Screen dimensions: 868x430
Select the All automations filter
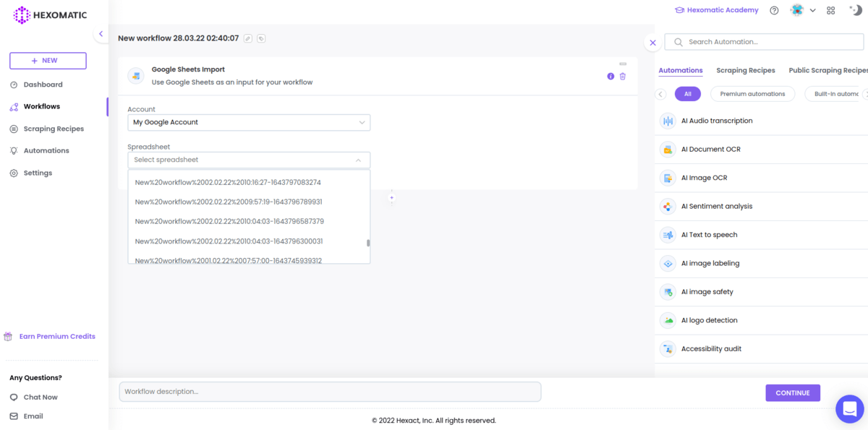coord(687,94)
